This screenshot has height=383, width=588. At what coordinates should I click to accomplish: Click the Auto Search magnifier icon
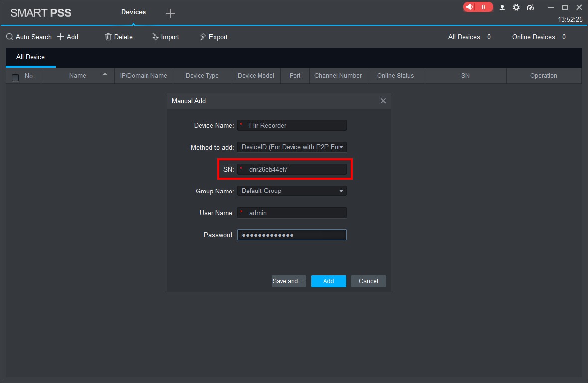tap(10, 37)
